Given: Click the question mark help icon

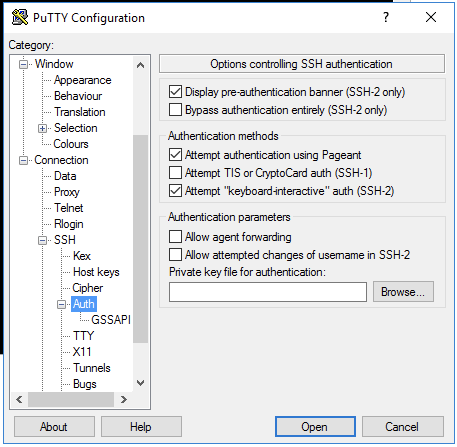Looking at the screenshot, I should pyautogui.click(x=386, y=17).
